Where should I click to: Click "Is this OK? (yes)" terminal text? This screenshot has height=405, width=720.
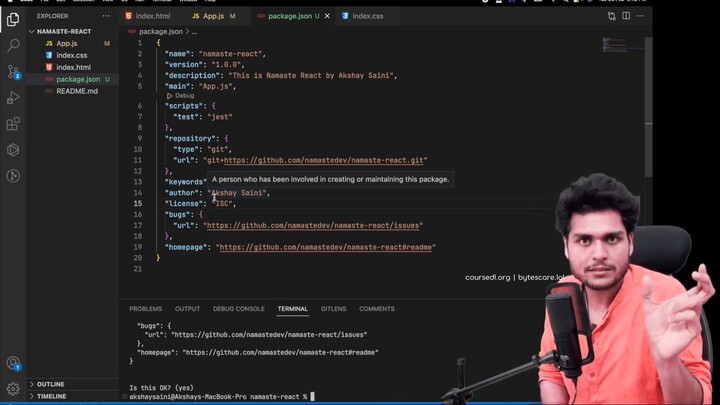(x=161, y=388)
